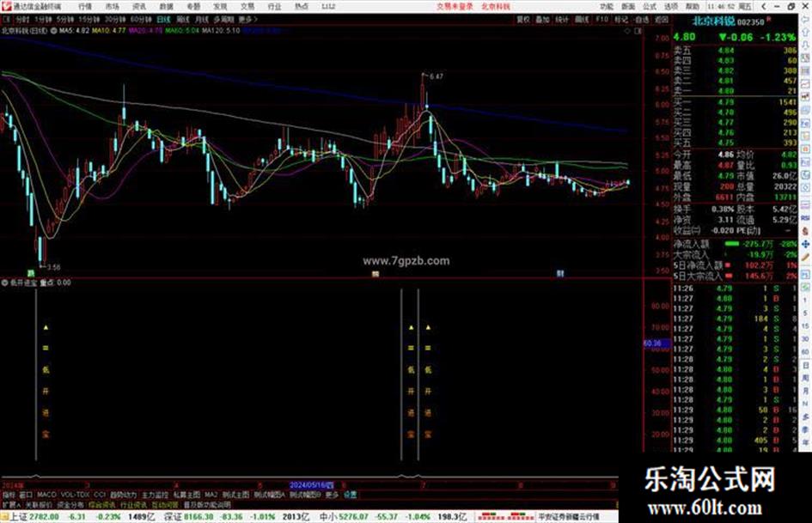Open F10 company info
This screenshot has width=812, height=523.
(601, 20)
